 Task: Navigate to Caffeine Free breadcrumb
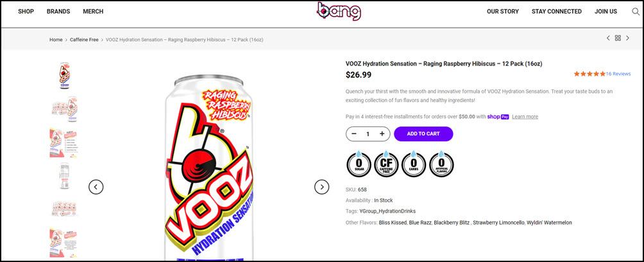(84, 40)
